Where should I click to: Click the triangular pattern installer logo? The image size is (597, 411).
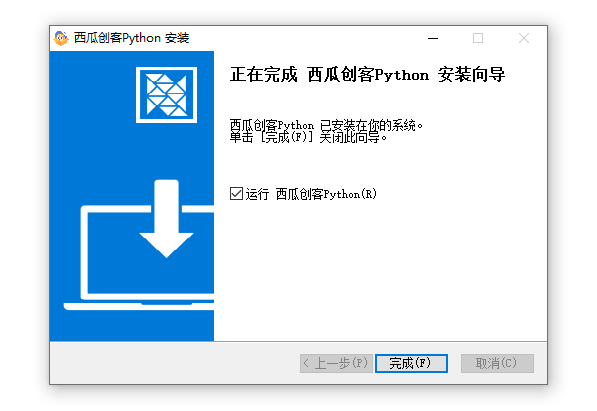[x=166, y=95]
